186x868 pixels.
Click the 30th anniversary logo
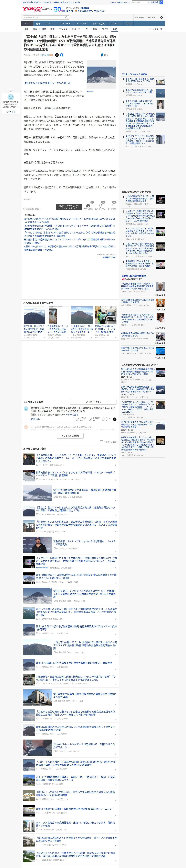[59, 9]
